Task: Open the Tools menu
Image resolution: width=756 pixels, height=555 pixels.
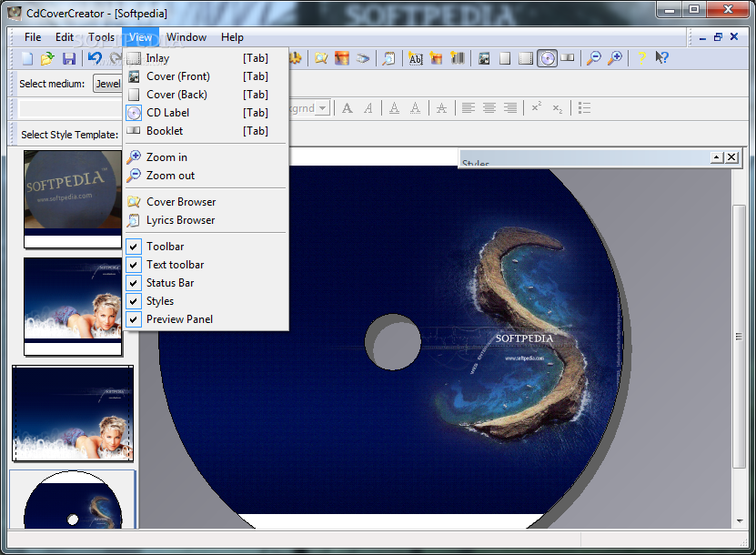Action: tap(101, 37)
